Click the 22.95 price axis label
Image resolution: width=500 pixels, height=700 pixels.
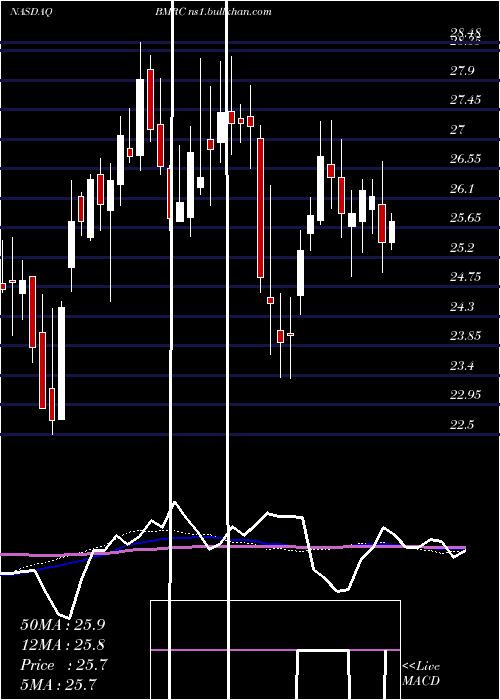coord(466,395)
